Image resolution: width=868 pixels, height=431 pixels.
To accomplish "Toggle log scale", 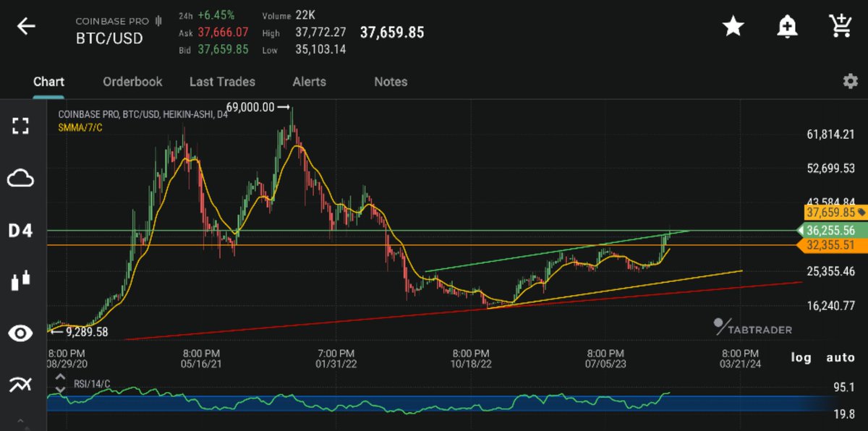I will click(801, 357).
